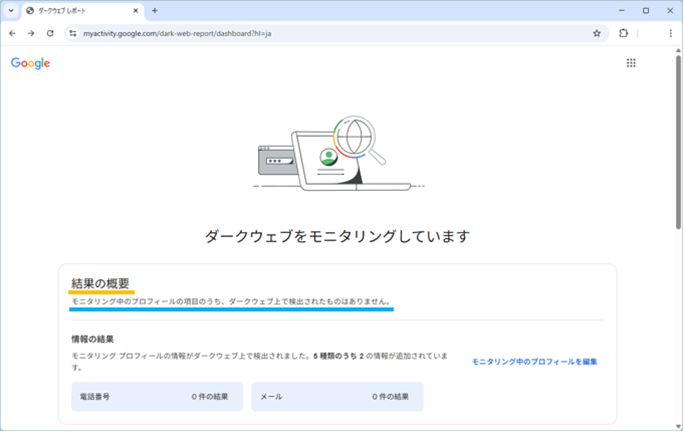Open a new browser tab
The width and height of the screenshot is (684, 432).
point(155,10)
